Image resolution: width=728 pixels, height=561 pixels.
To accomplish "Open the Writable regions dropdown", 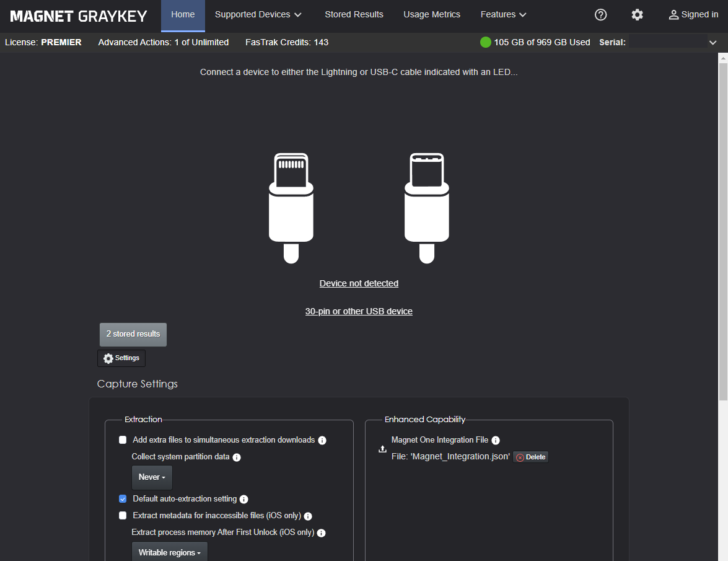I will click(x=170, y=552).
